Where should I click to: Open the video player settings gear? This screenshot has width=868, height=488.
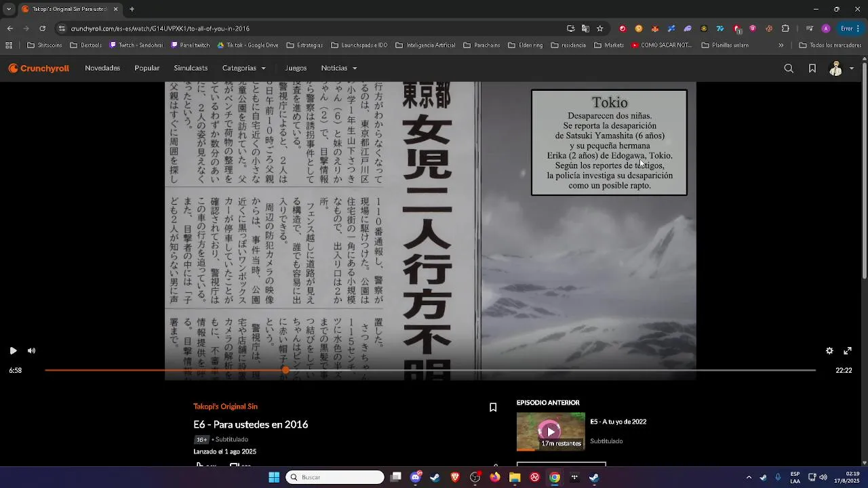829,350
